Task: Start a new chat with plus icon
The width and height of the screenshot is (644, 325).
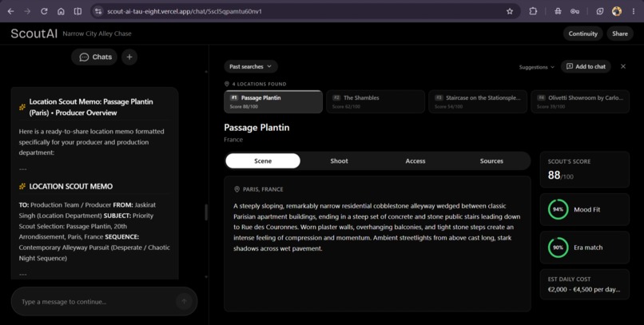Action: 129,57
